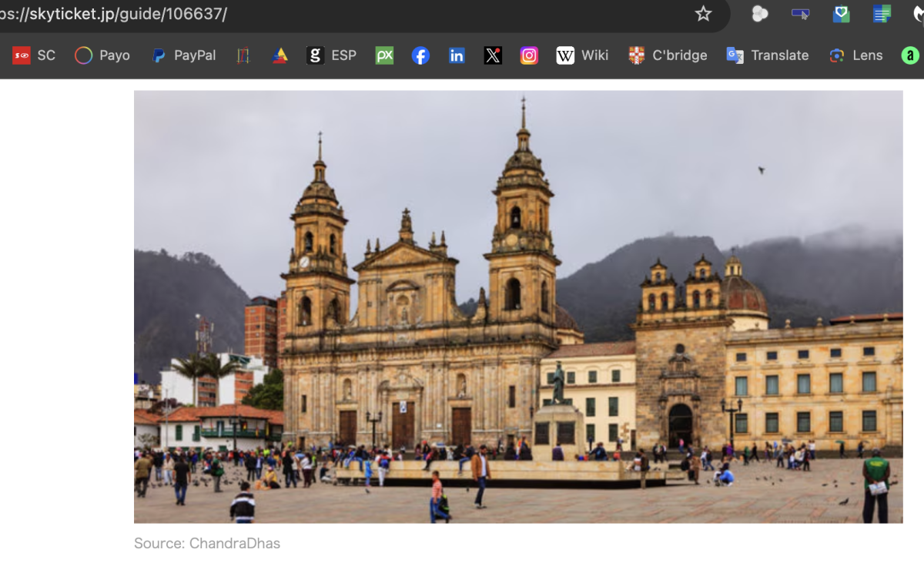Open the Google Translate bookmark
The height and width of the screenshot is (563, 924).
point(768,55)
